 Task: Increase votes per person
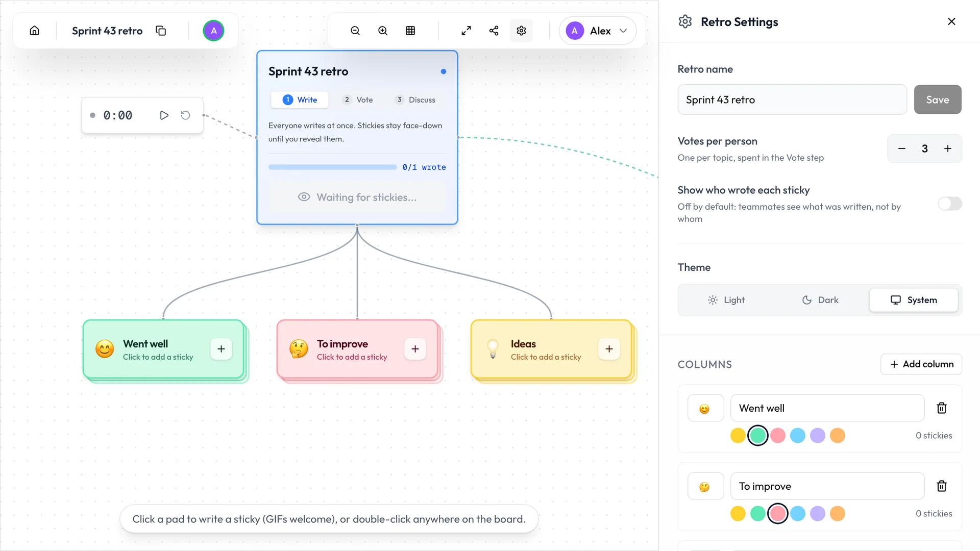(948, 148)
